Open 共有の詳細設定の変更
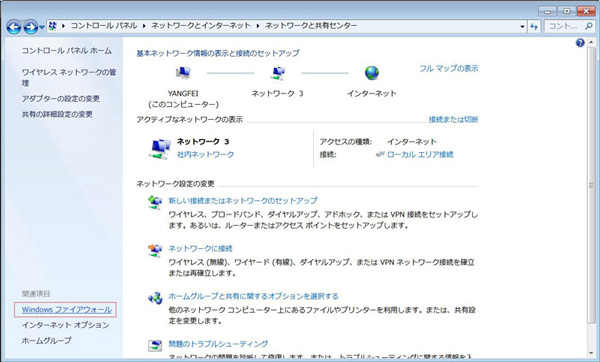Image resolution: width=600 pixels, height=362 pixels. tap(57, 114)
